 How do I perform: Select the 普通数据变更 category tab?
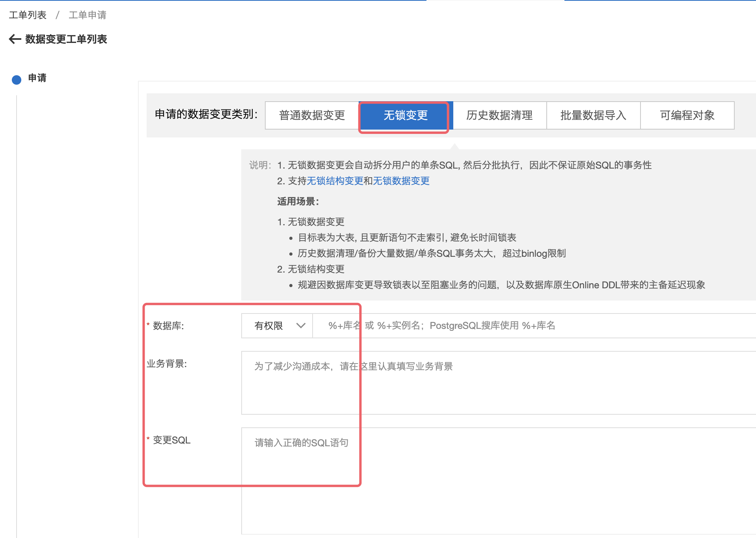[x=312, y=115]
